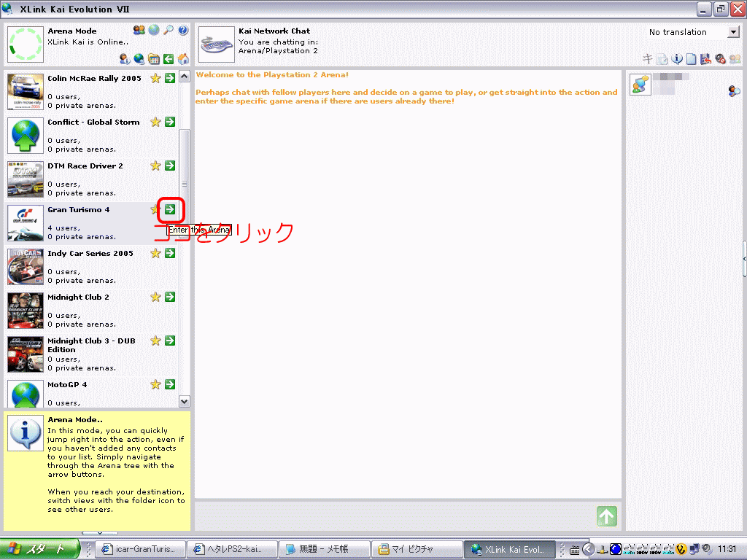Enter the Midnight Club 3 - DUB Edition arena via its green arrow
The image size is (747, 560).
click(170, 341)
